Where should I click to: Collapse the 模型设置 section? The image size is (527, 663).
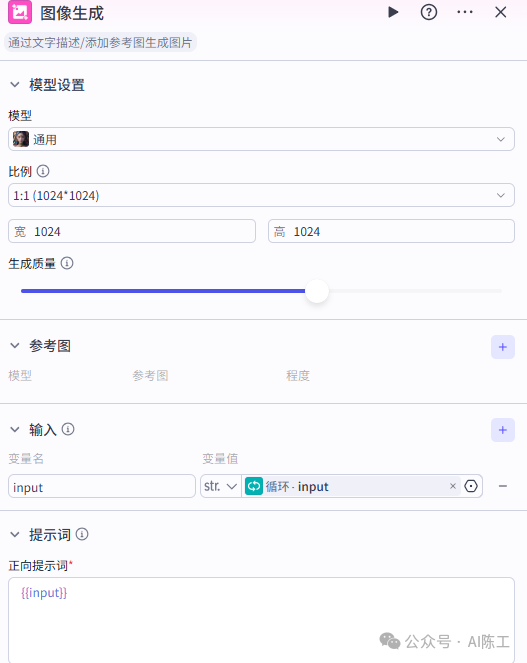(15, 85)
